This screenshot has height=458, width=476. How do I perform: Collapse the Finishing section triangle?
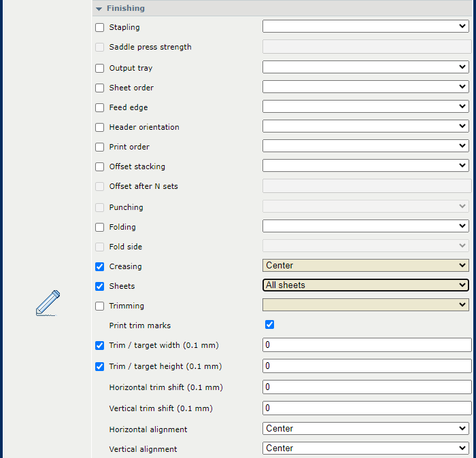point(99,9)
